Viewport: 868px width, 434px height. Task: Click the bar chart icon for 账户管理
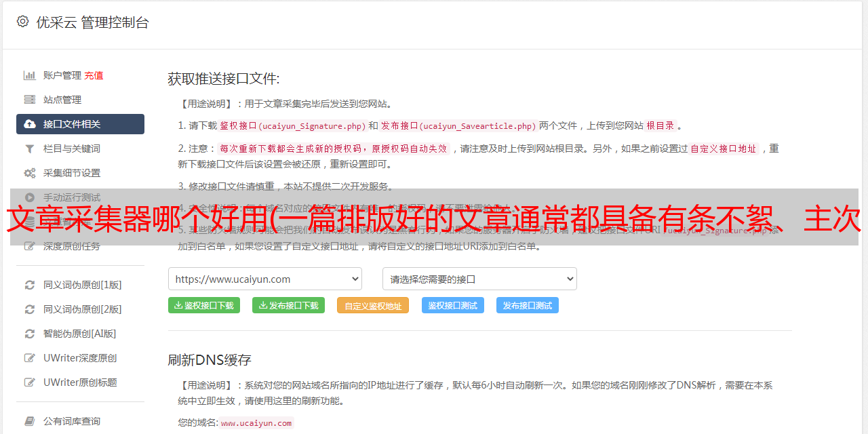click(30, 75)
